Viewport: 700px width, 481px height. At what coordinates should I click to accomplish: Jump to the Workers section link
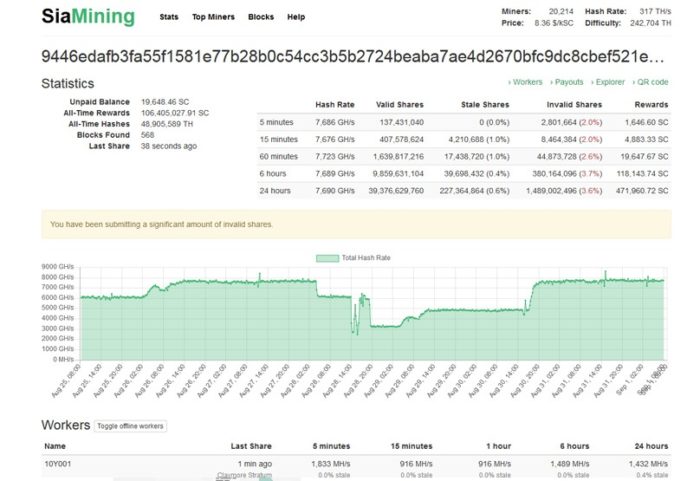[x=525, y=82]
